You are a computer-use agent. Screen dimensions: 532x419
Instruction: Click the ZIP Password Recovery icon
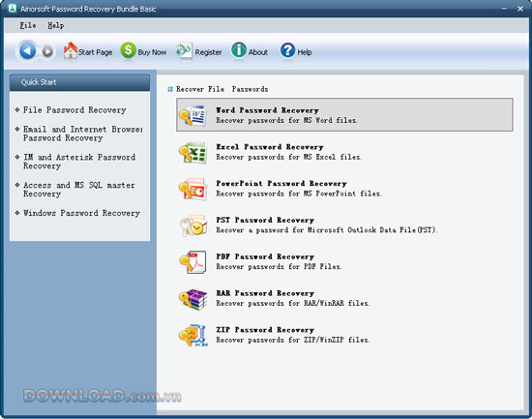[x=192, y=335]
